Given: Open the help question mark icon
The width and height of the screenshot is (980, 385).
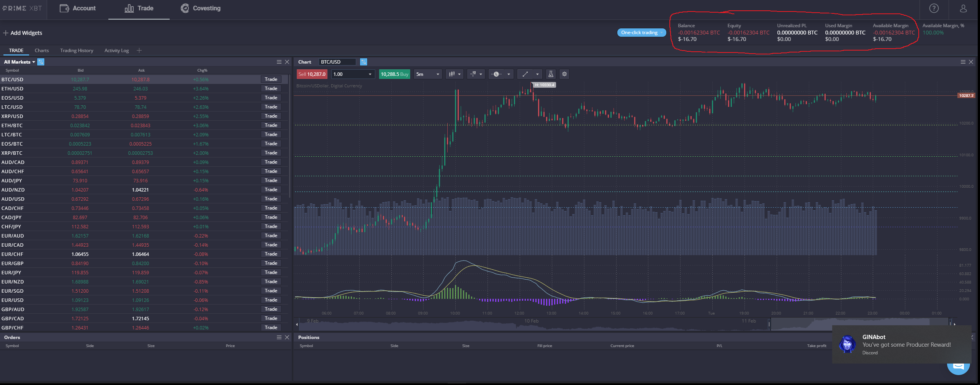Looking at the screenshot, I should 934,8.
